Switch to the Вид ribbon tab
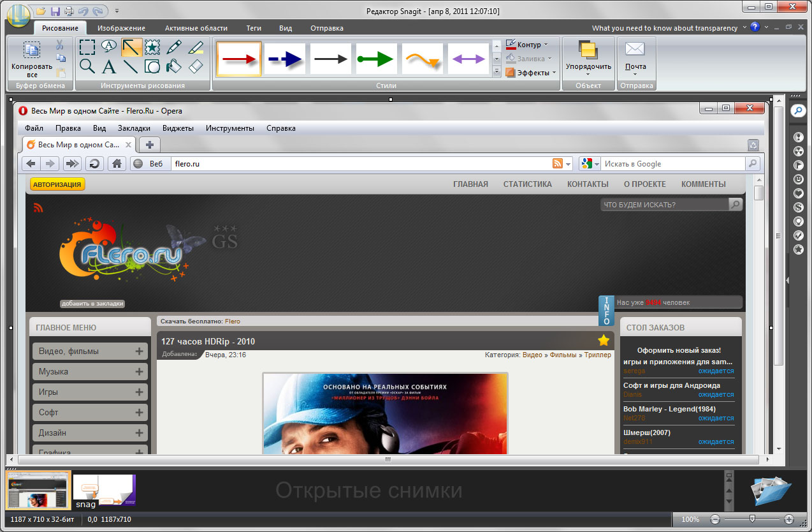 pos(286,28)
